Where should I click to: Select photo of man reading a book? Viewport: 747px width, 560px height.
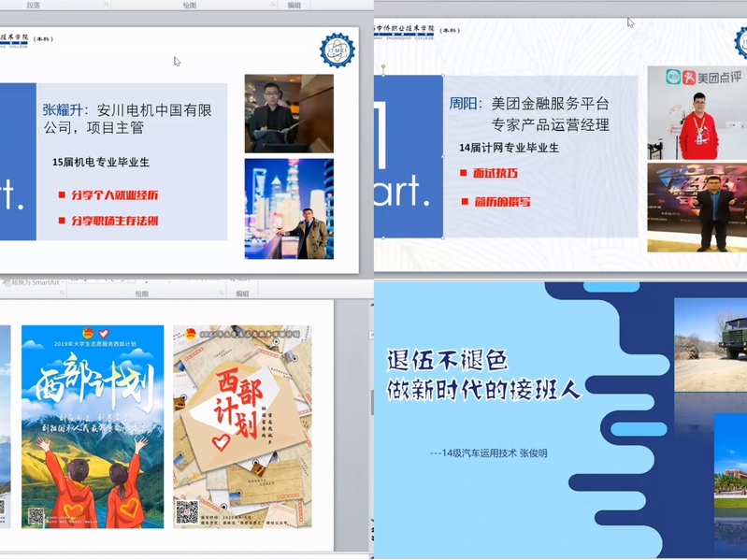[x=289, y=113]
